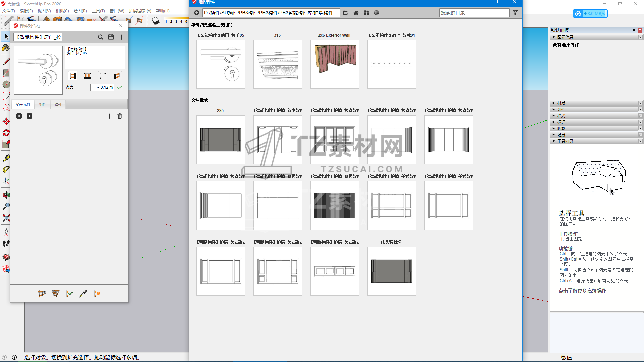The image size is (644, 362).
Task: Collapse the 工具向导 panel
Action: [x=565, y=141]
